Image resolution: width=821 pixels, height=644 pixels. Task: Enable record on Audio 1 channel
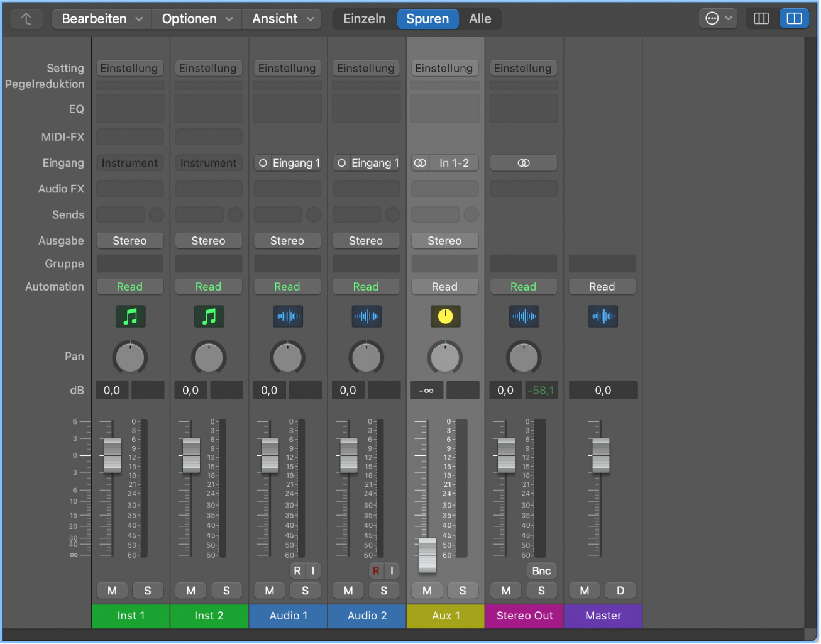[297, 570]
